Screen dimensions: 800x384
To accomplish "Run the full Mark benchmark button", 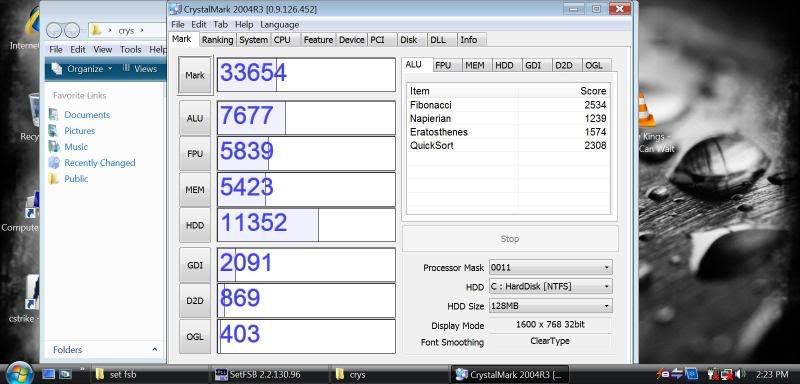I will click(195, 75).
